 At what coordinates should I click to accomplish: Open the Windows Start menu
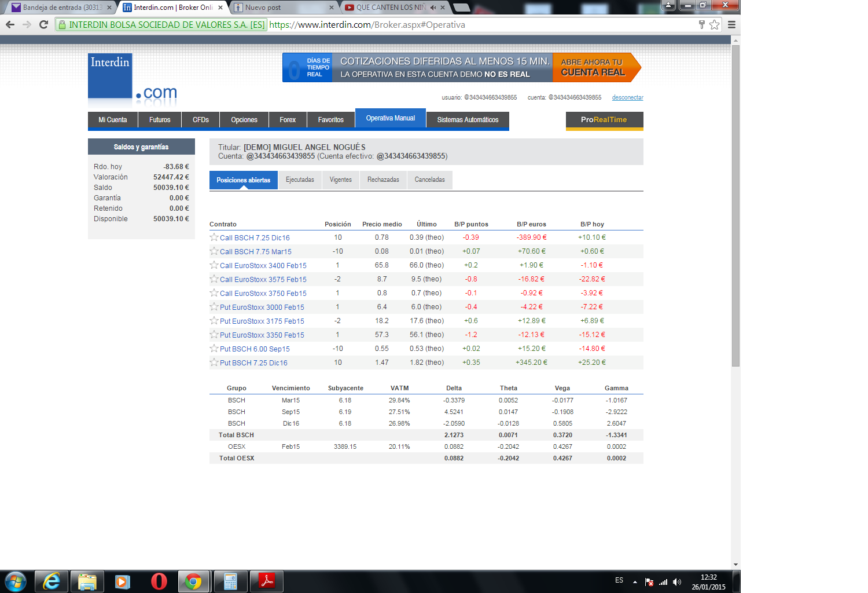[16, 581]
